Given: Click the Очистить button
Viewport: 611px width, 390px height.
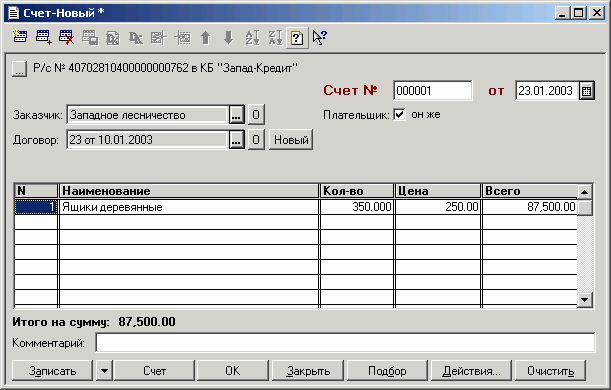Looking at the screenshot, I should point(550,371).
